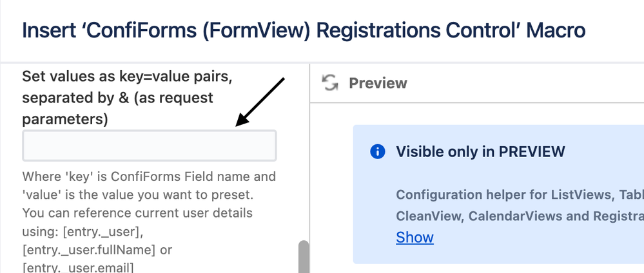
Task: Select the Preview header label
Action: pyautogui.click(x=378, y=83)
